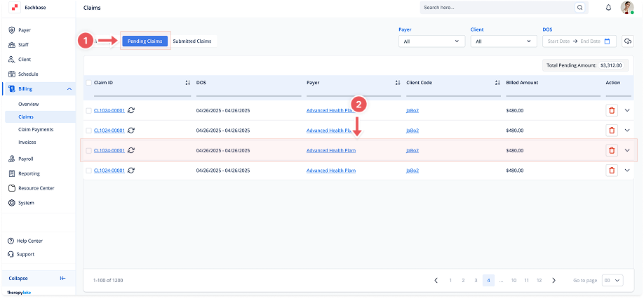644x299 pixels.
Task: Click the Total Pending Amount $3,312.00 badge
Action: (585, 65)
